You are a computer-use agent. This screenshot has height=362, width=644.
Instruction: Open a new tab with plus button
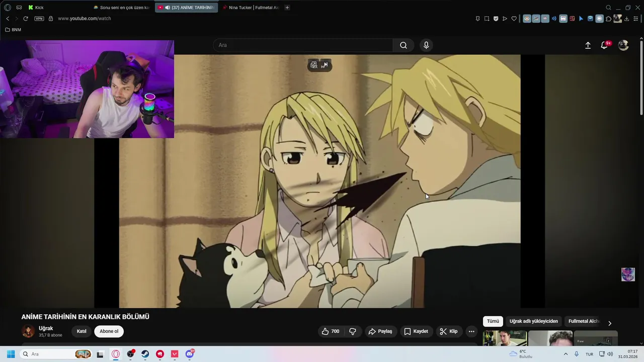click(287, 8)
